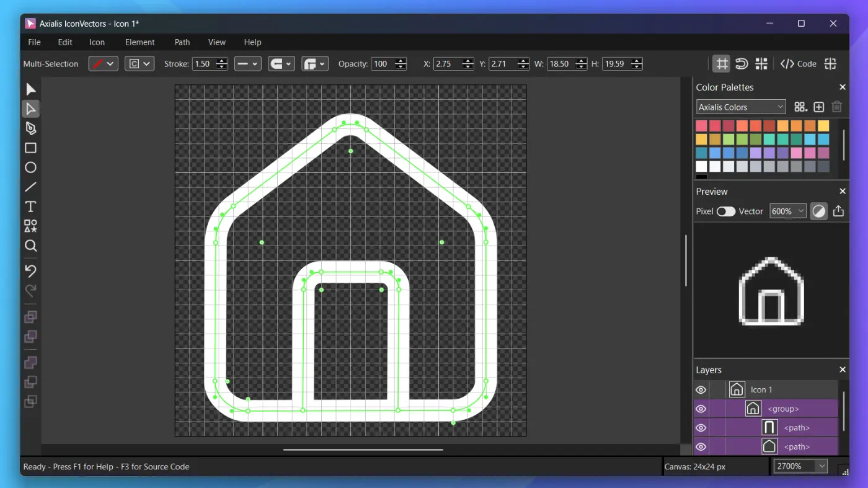868x488 pixels.
Task: Hide the house-outline <path> layer
Action: pos(701,446)
